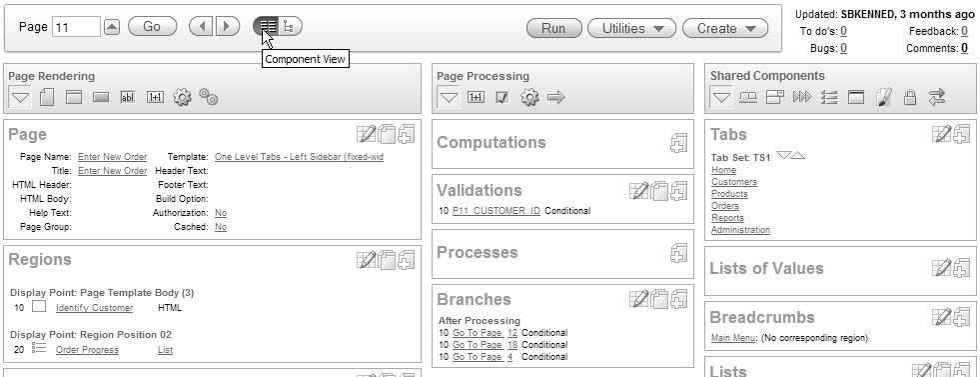Open the Identify Customer region link
This screenshot has width=980, height=377.
coord(94,308)
